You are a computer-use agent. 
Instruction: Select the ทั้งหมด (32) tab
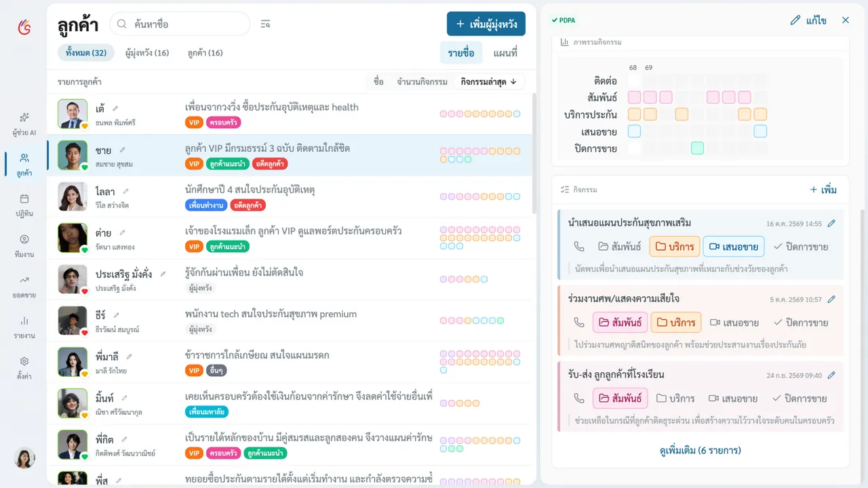pyautogui.click(x=86, y=53)
